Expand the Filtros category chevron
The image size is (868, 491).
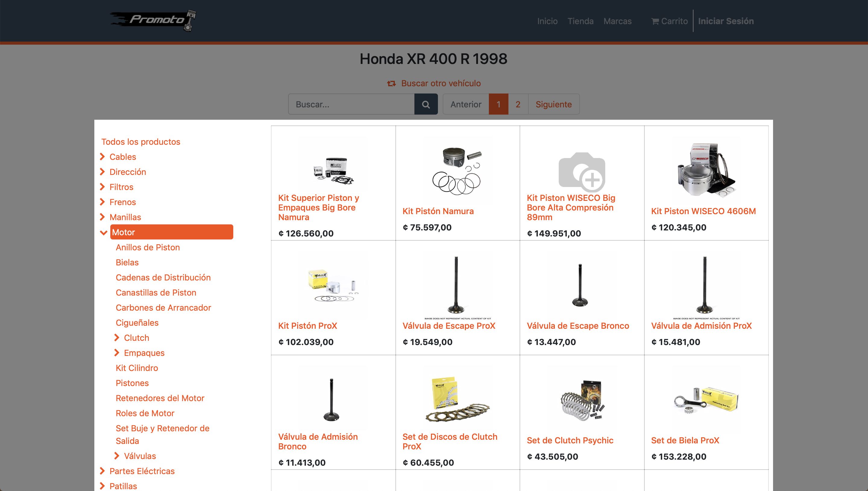[102, 187]
